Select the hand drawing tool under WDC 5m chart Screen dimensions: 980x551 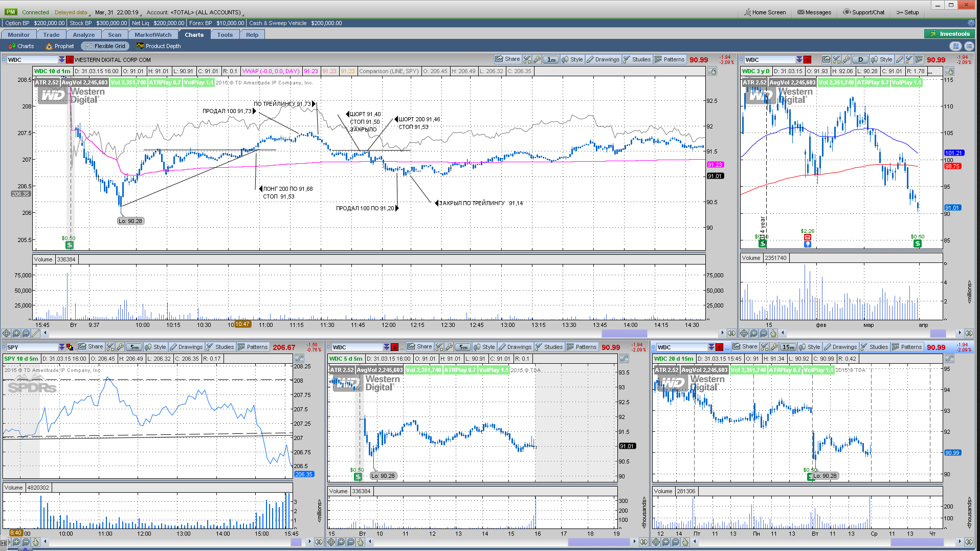[x=360, y=542]
